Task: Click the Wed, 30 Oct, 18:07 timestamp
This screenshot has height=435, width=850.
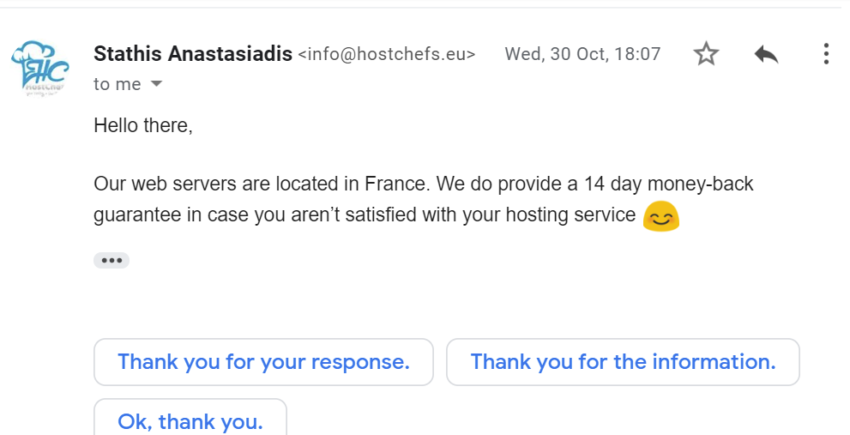Action: (583, 54)
